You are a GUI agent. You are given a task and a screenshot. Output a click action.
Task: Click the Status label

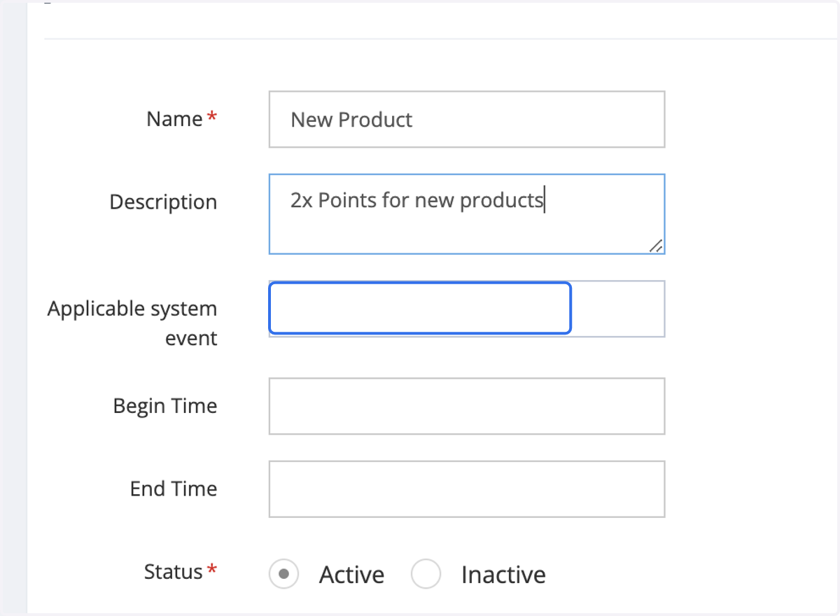click(x=173, y=572)
